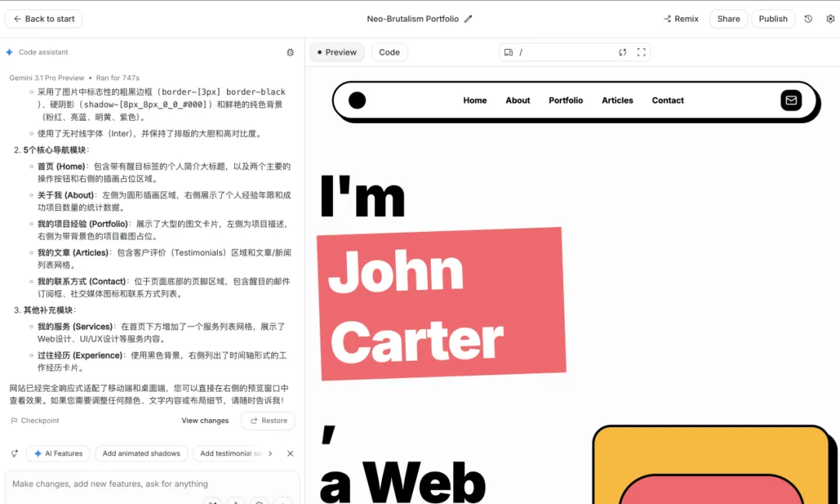The image size is (840, 504).
Task: Enter fullscreen preview mode
Action: point(641,52)
